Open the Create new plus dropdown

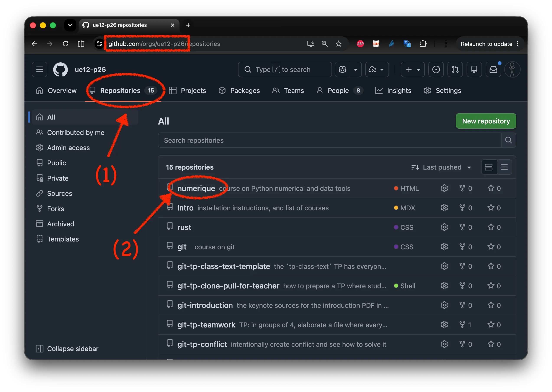click(x=413, y=70)
